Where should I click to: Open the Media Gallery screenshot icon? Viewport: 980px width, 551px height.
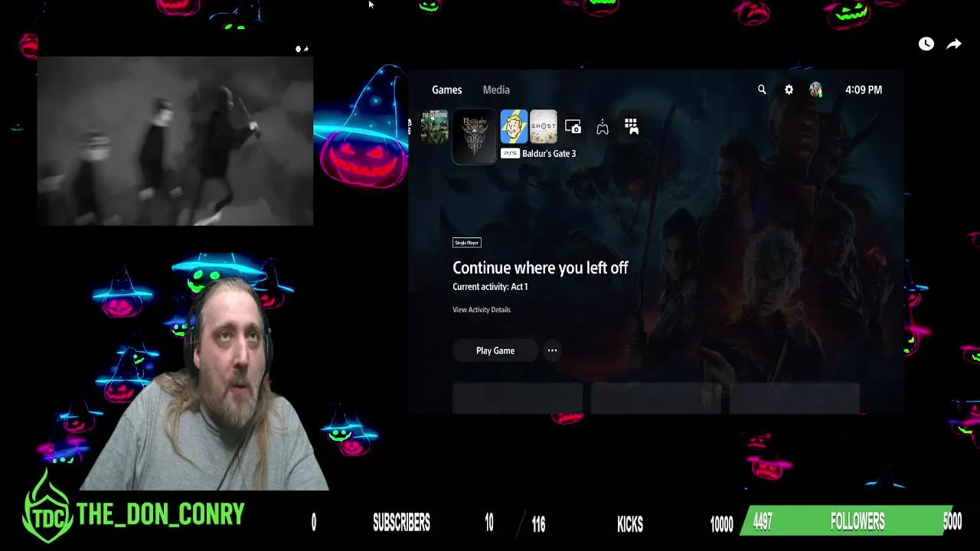[573, 127]
